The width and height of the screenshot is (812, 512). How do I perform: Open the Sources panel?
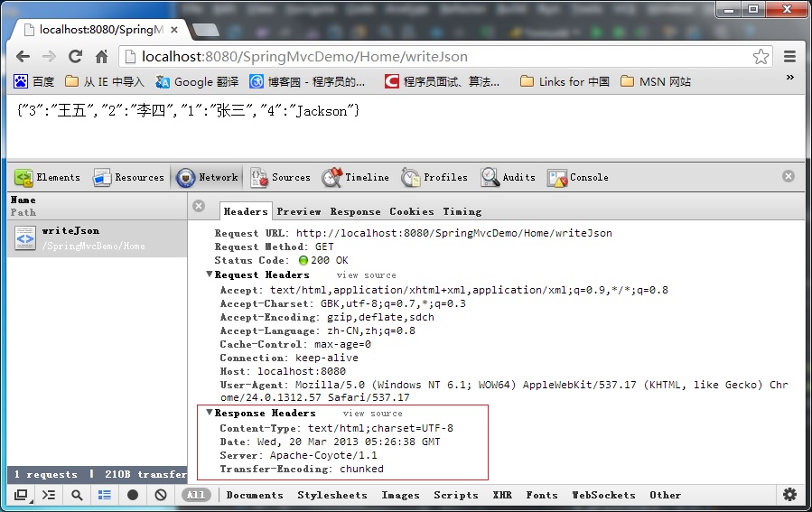(280, 178)
